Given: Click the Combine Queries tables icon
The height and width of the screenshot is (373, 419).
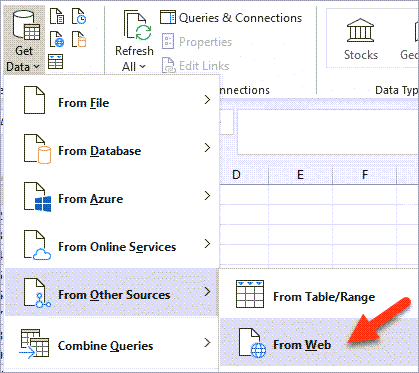Looking at the screenshot, I should (34, 344).
